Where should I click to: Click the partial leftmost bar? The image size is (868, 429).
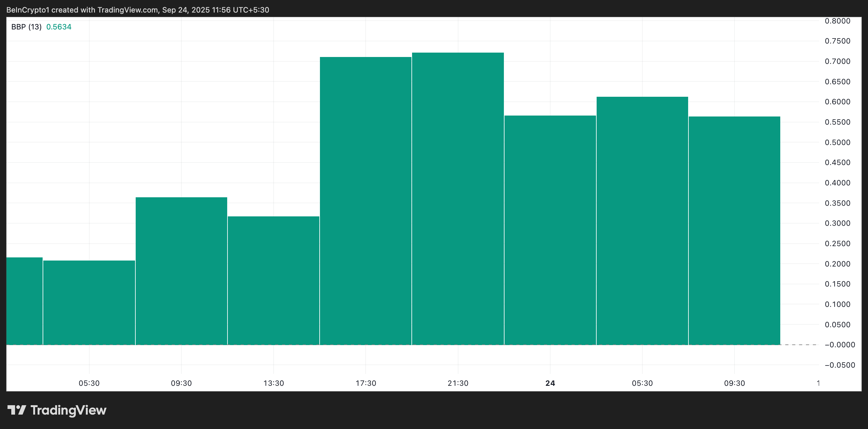[x=24, y=301]
